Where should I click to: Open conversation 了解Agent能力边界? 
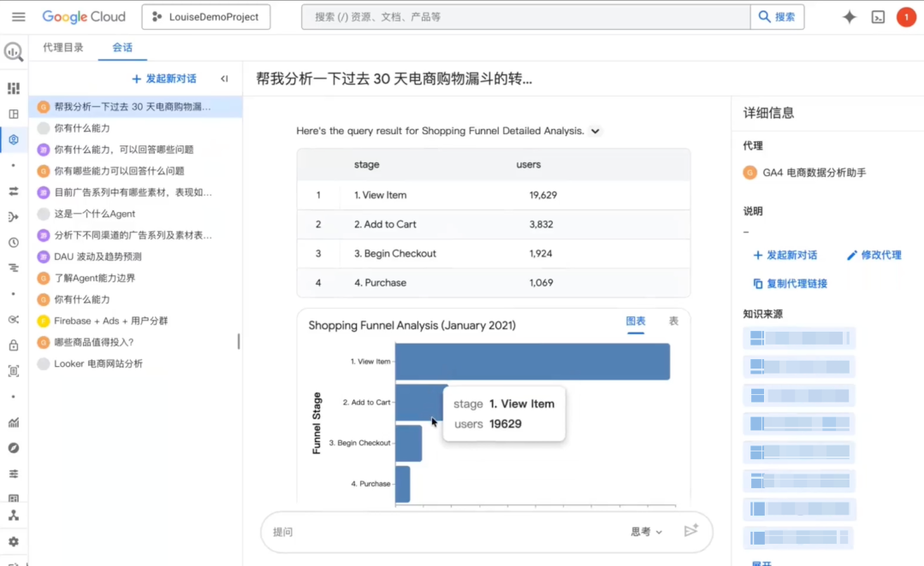click(x=135, y=278)
